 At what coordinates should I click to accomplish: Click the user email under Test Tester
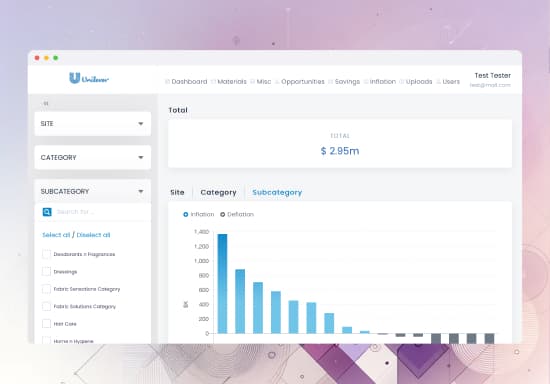pos(490,85)
